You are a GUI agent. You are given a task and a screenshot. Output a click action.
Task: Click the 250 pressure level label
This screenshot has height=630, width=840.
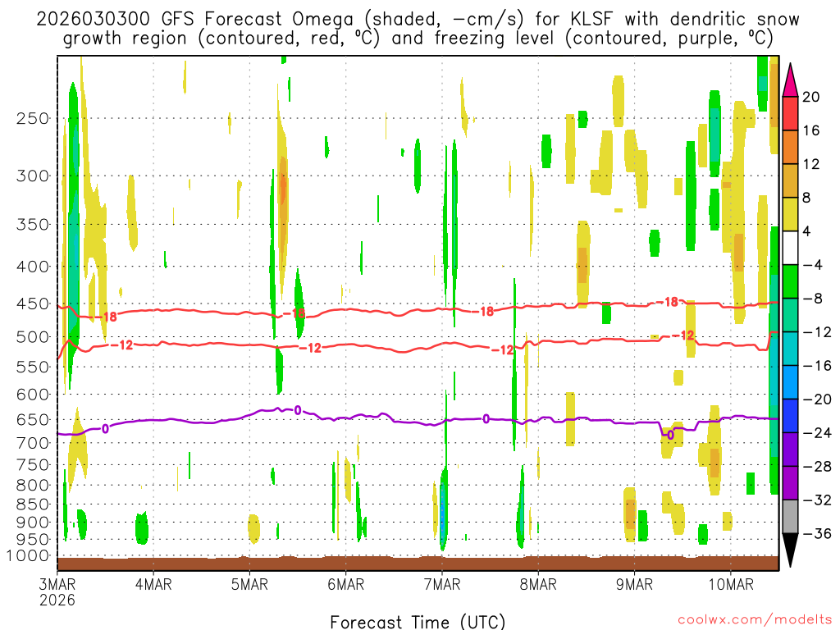(x=33, y=118)
